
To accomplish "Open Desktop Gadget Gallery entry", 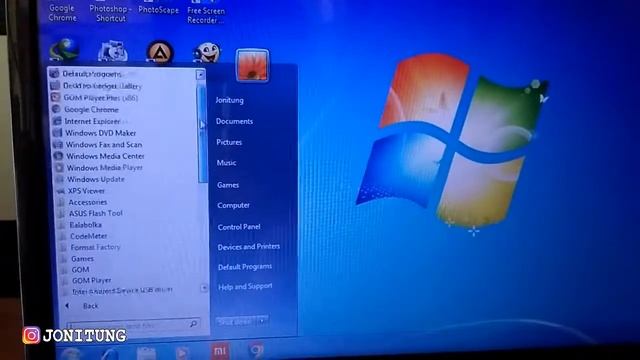I will coord(101,86).
